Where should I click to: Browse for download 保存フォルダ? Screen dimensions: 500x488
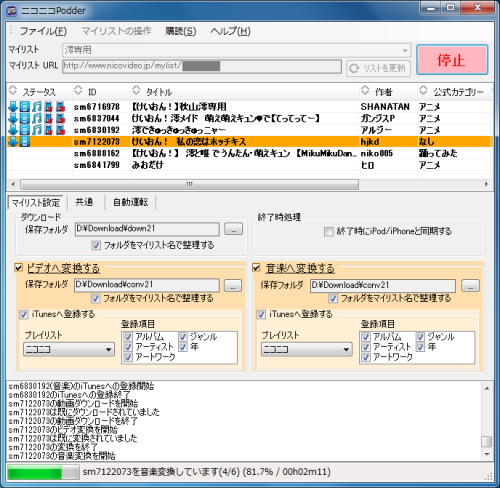pyautogui.click(x=234, y=229)
